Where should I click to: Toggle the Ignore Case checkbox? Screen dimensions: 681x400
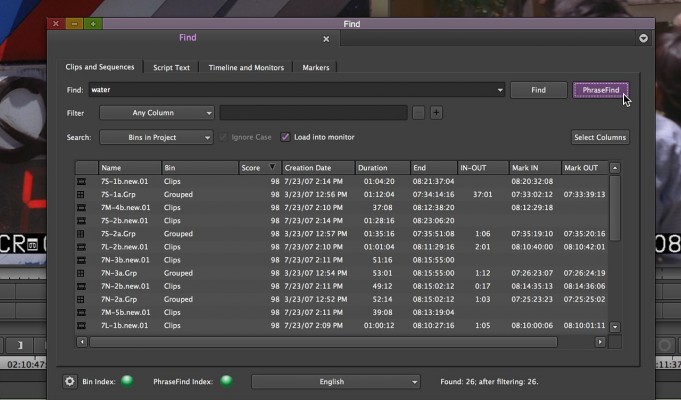(225, 137)
